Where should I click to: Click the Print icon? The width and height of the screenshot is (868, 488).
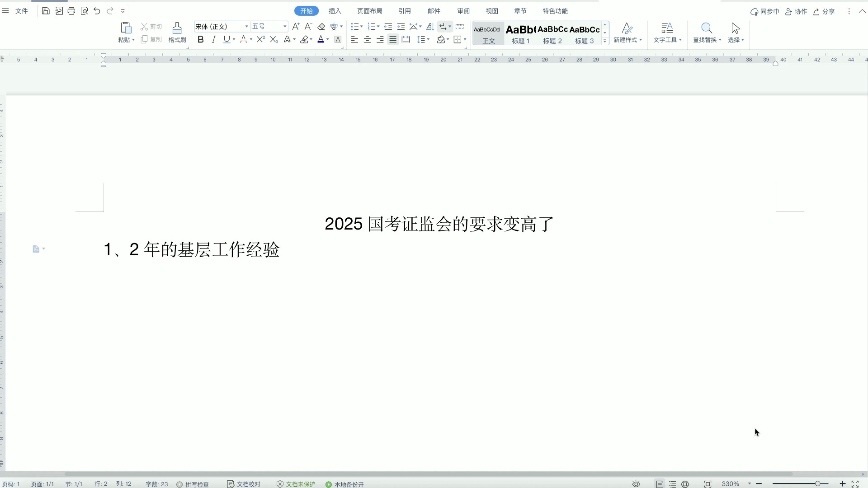[71, 11]
